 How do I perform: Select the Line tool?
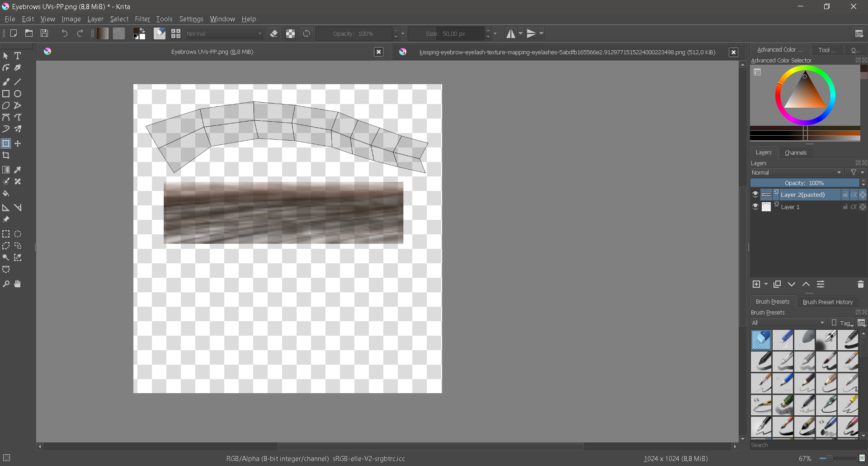[x=18, y=82]
